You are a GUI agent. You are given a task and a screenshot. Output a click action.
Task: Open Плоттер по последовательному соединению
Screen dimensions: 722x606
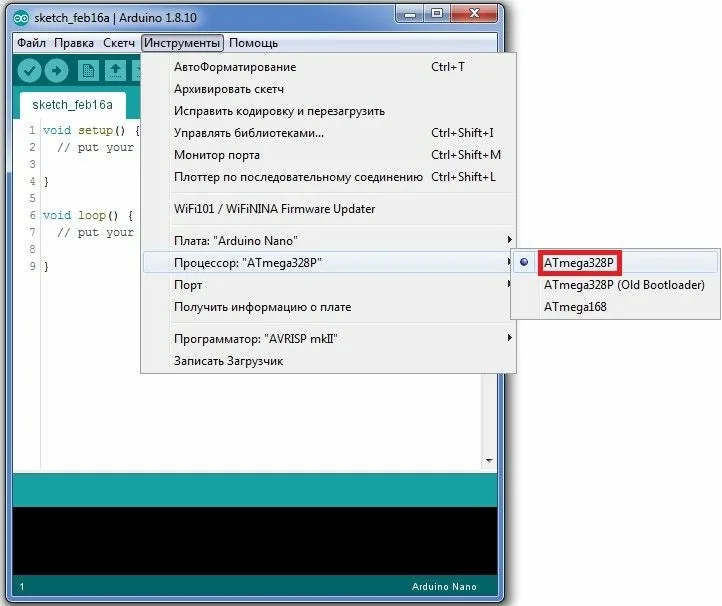click(329, 177)
